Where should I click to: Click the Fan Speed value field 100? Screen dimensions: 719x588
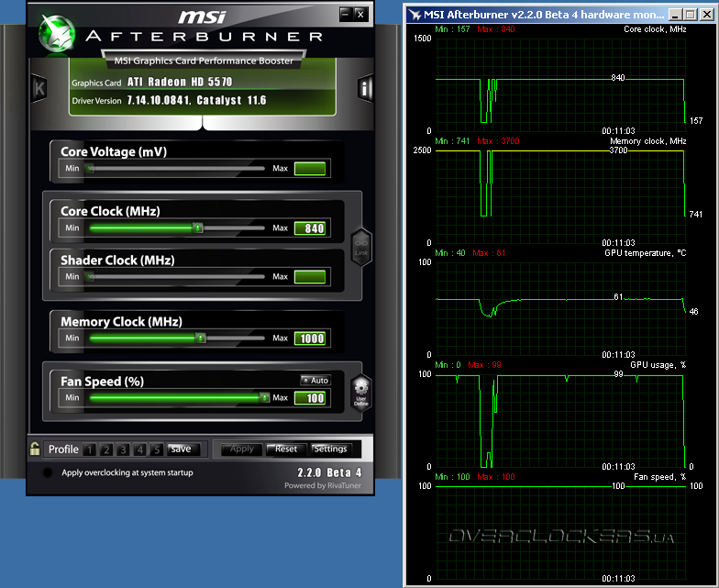tap(310, 398)
